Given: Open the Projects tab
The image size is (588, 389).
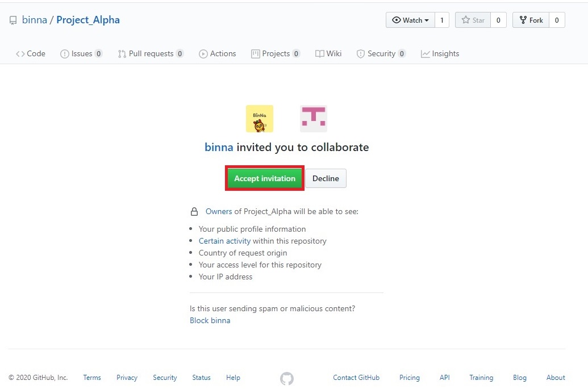Looking at the screenshot, I should (276, 53).
